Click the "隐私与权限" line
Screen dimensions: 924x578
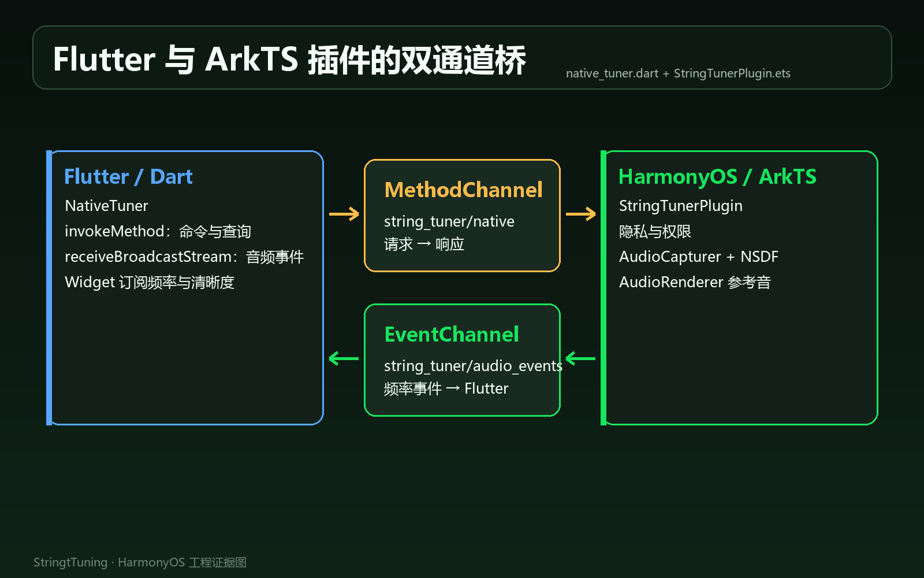(x=655, y=231)
